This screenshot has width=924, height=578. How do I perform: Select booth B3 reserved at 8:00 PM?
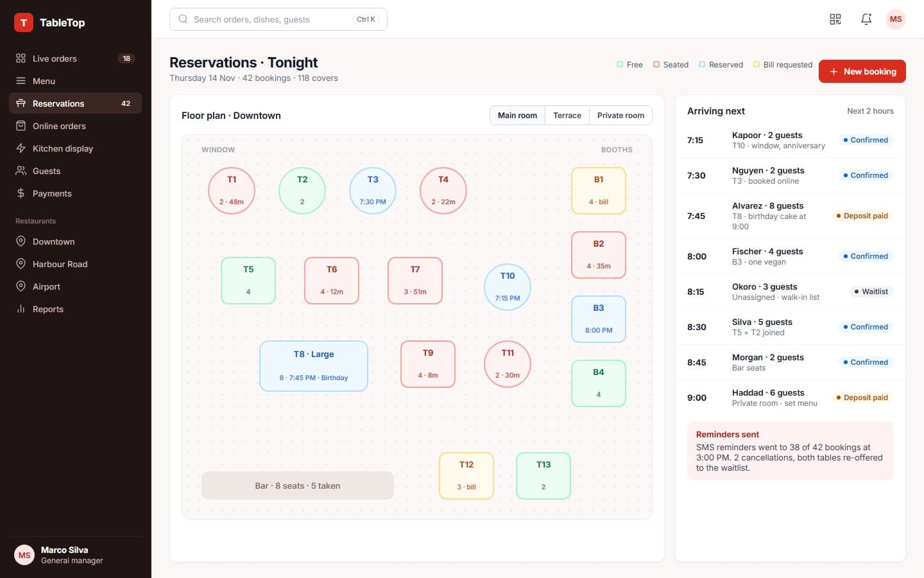[x=599, y=319]
